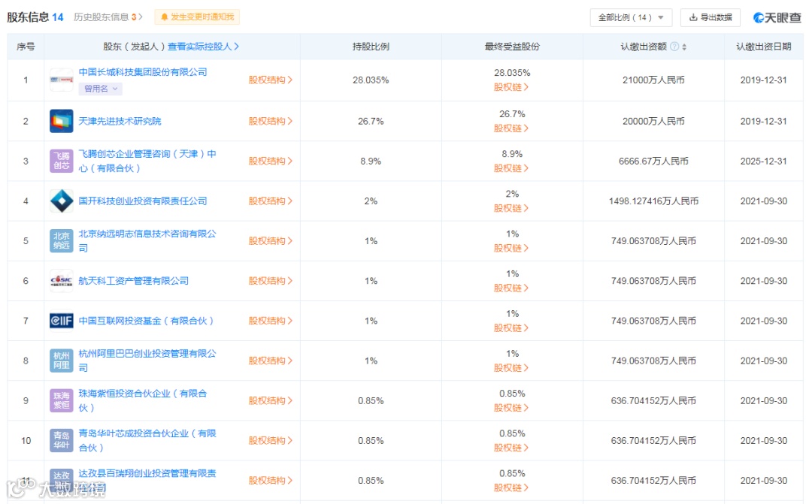Click the 天津先进技术研究院 logo icon

(x=61, y=121)
